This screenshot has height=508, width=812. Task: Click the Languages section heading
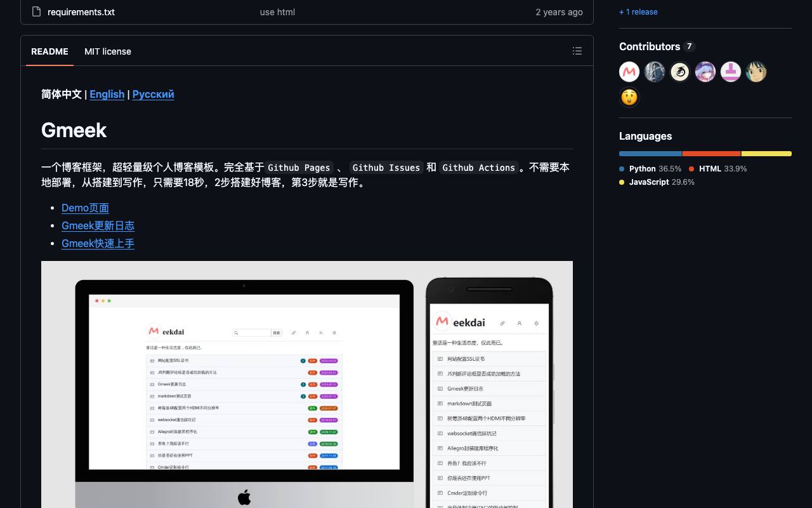point(645,136)
